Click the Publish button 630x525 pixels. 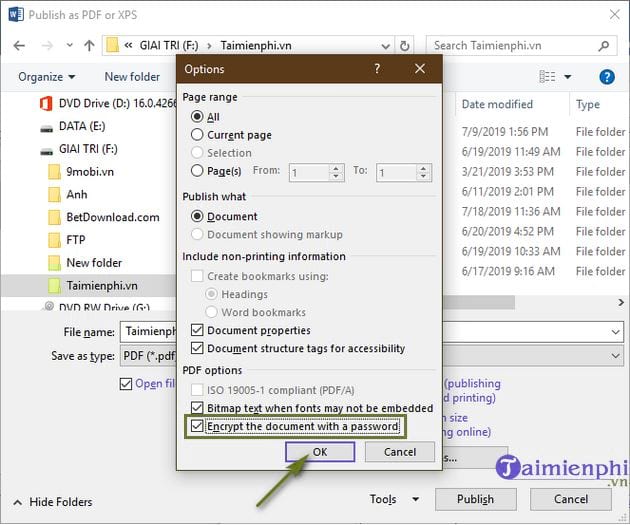tap(475, 499)
